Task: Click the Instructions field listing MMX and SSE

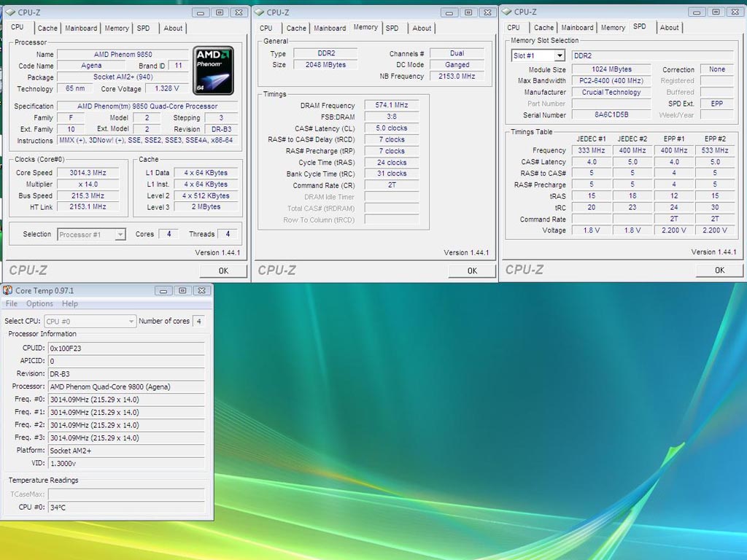Action: 147,141
